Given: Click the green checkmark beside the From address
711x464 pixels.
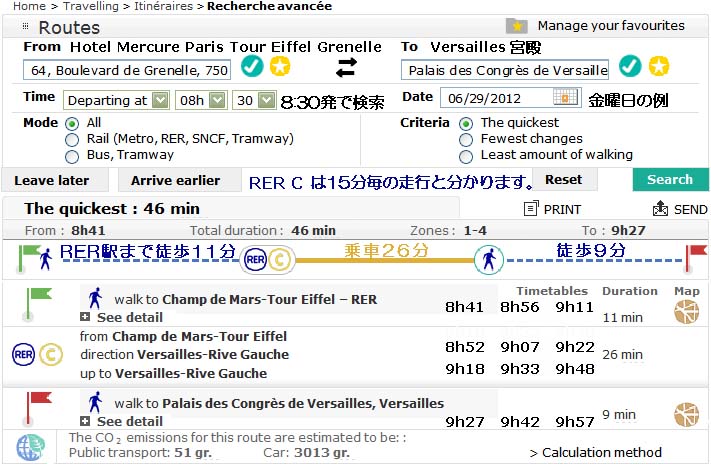Looking at the screenshot, I should click(252, 66).
